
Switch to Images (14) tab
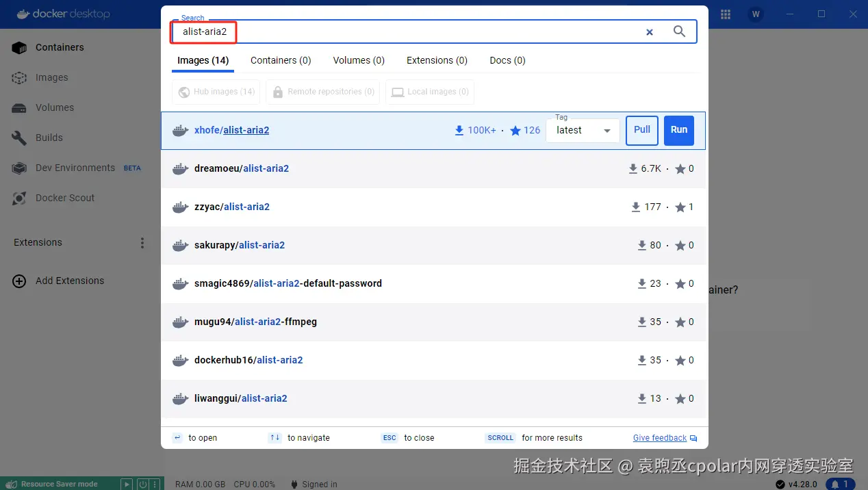[203, 60]
